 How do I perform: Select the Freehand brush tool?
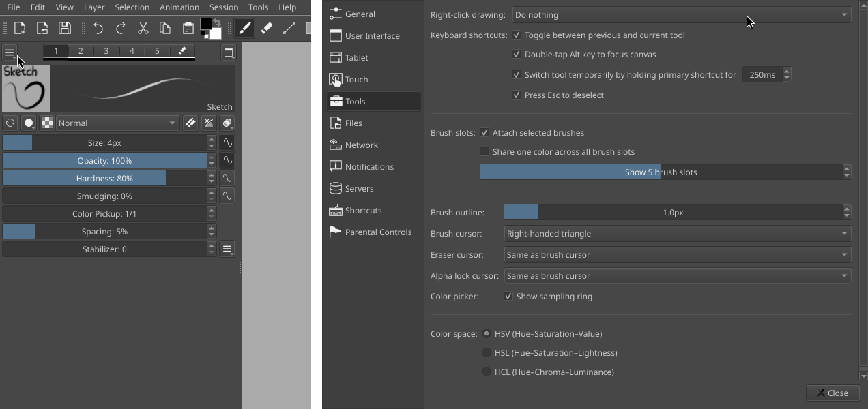tap(245, 28)
